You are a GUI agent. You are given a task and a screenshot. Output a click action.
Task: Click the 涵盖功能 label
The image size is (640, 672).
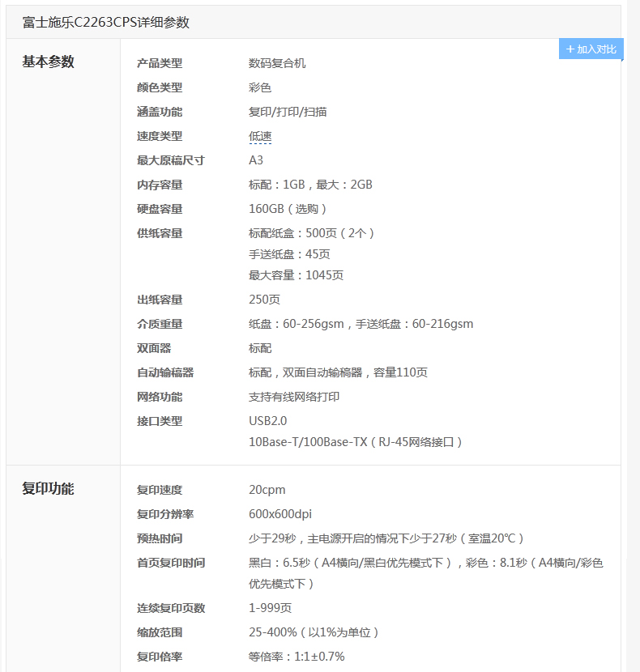point(160,112)
